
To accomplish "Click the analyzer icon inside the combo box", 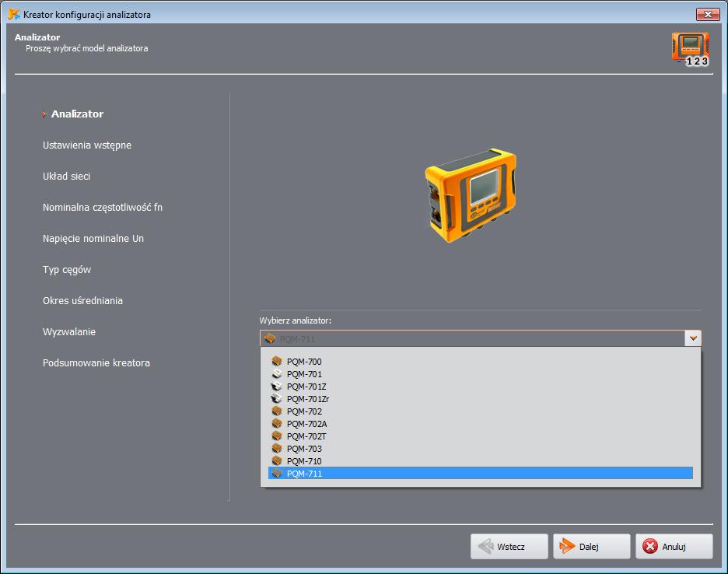I will 270,338.
